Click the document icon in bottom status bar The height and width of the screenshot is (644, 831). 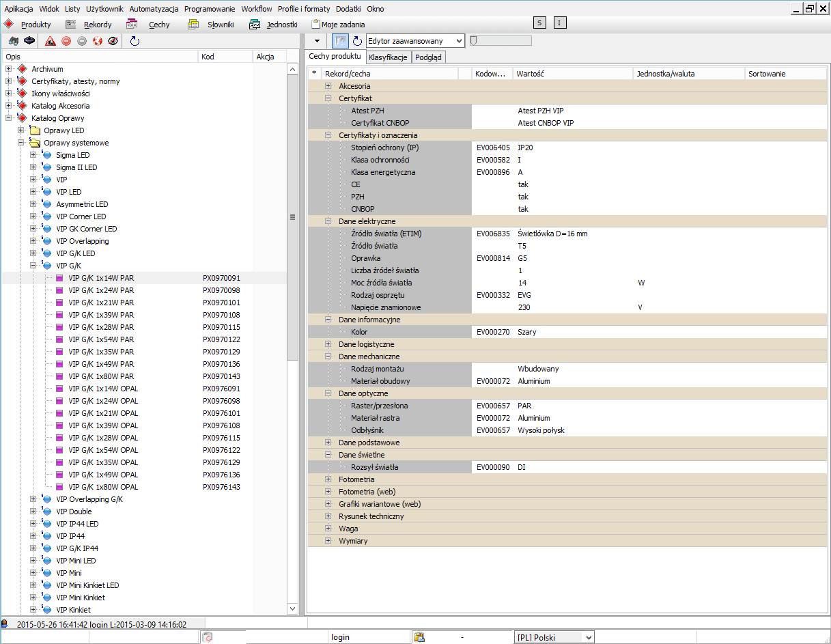[208, 637]
